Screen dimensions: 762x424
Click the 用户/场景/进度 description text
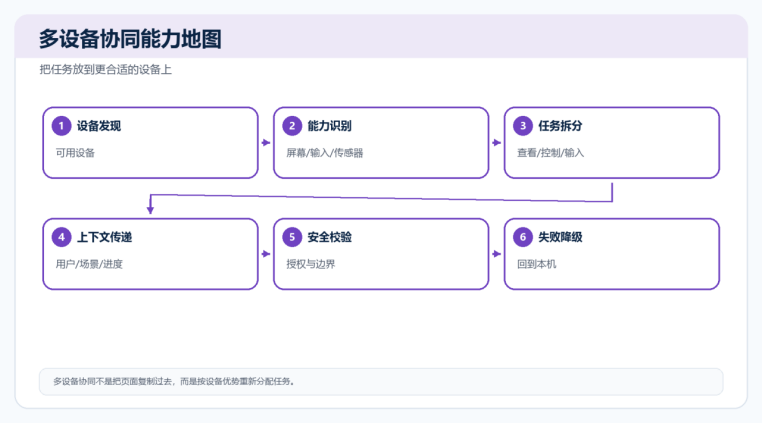(89, 264)
